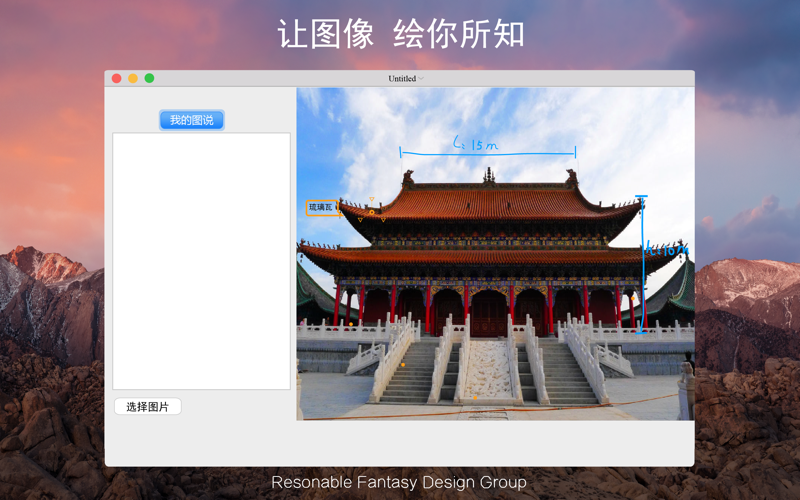The width and height of the screenshot is (800, 500).
Task: Click the orange dot near the right red pillar
Action: coord(633,298)
